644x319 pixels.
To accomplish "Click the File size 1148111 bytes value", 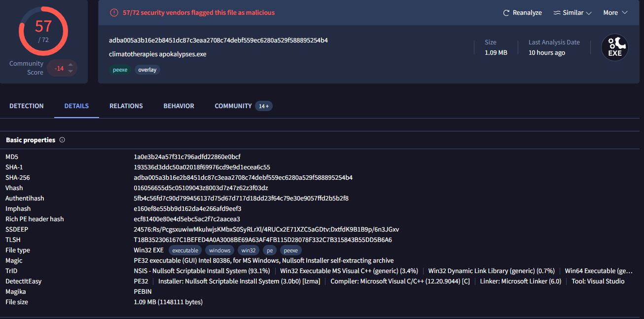I will 168,302.
